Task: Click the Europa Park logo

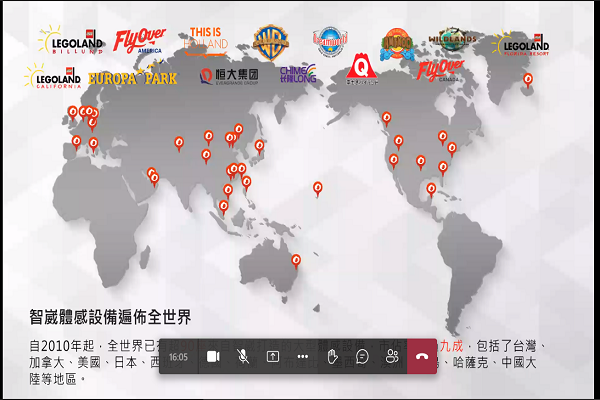Action: coord(132,77)
